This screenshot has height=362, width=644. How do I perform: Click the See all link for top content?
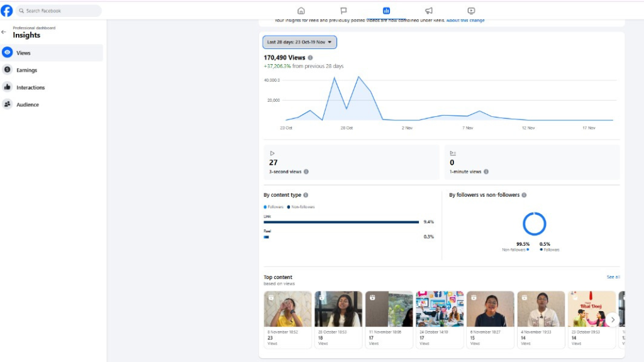[x=613, y=277]
